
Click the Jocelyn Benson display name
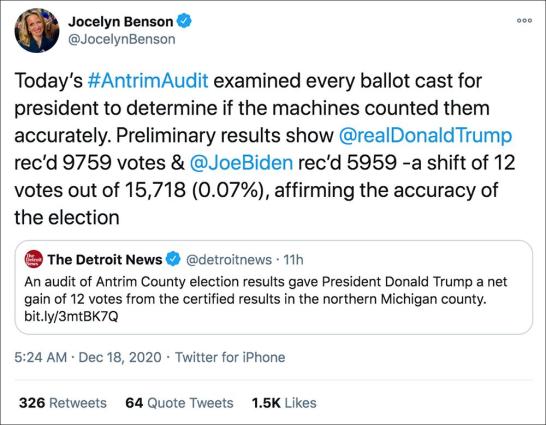click(x=120, y=22)
